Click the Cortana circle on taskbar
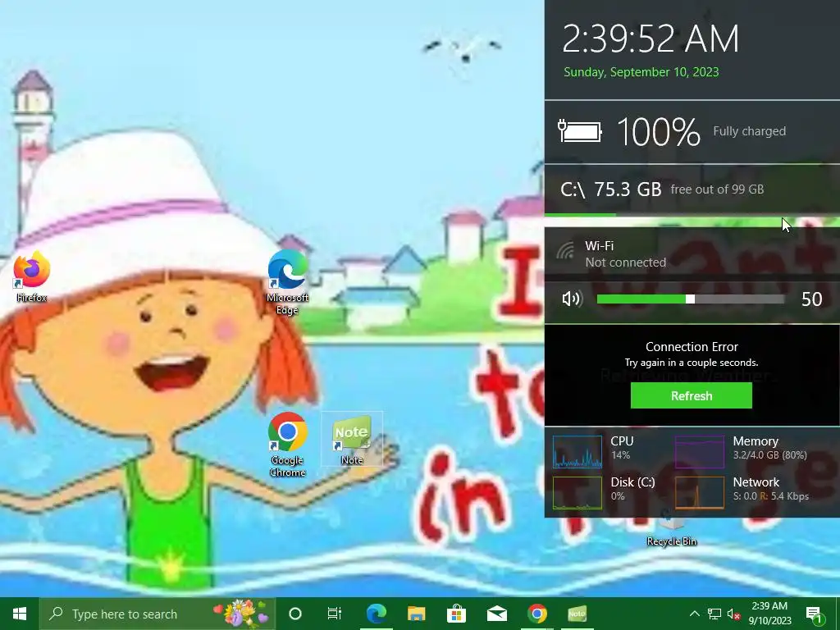The width and height of the screenshot is (840, 630). pos(294,614)
